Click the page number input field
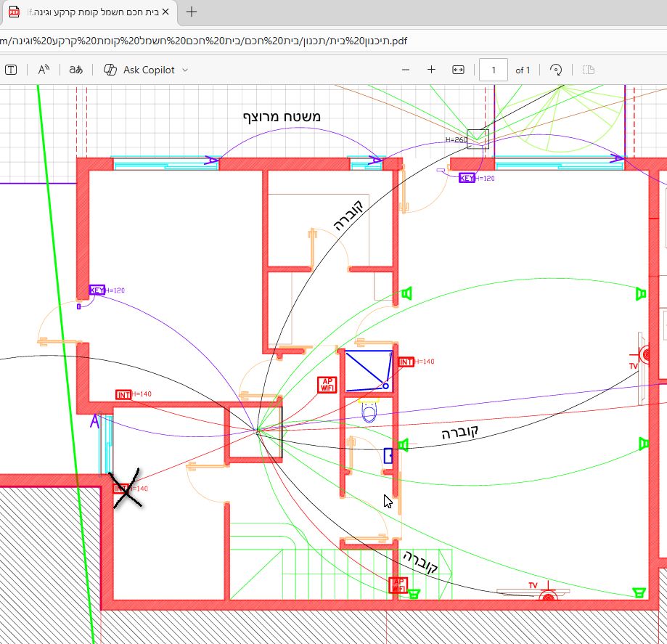Screen dimensions: 667x644 pos(494,70)
